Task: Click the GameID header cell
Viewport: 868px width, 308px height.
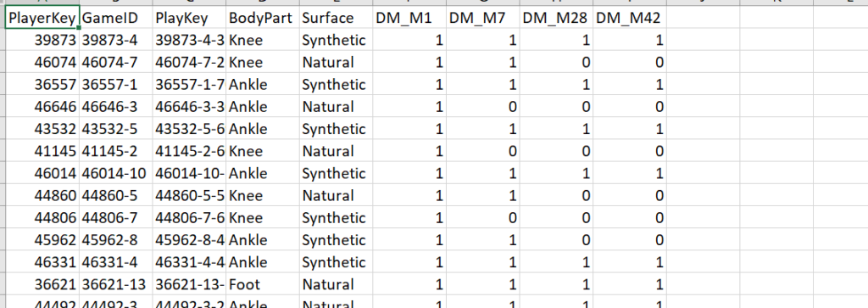Action: pos(116,18)
